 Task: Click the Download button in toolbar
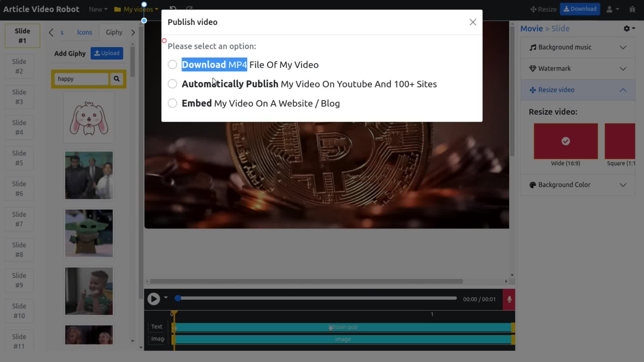pyautogui.click(x=580, y=9)
